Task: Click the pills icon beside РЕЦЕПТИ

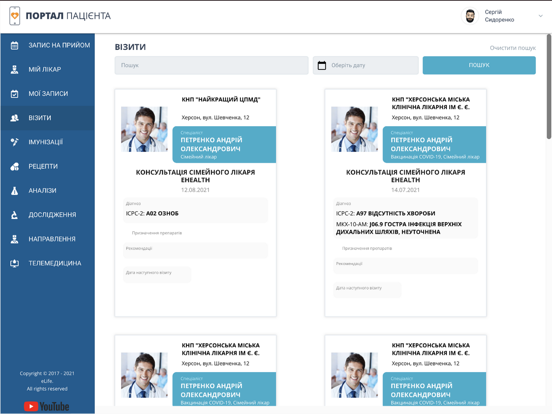Action: [x=14, y=167]
